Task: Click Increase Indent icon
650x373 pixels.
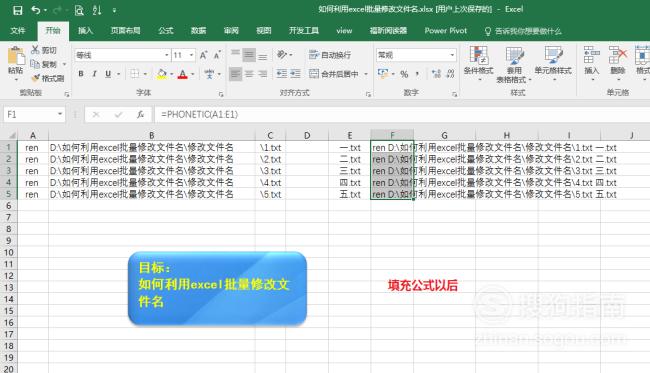Action: point(295,74)
